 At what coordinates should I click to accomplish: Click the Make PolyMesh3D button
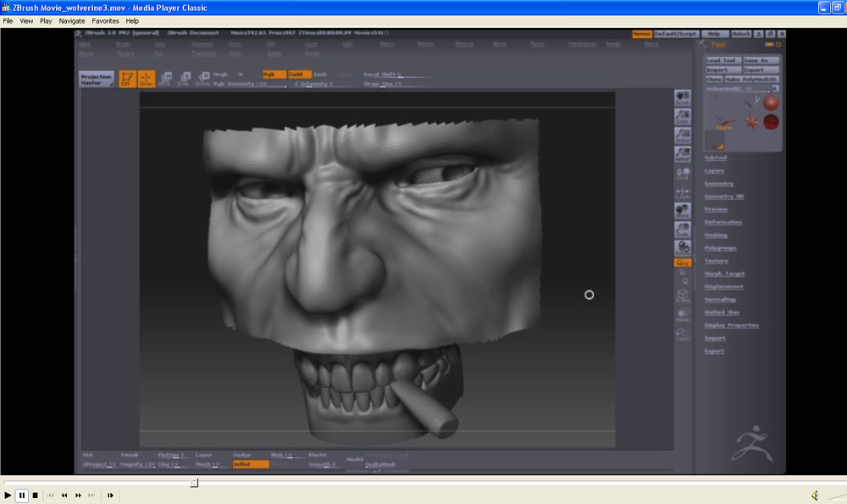[751, 79]
